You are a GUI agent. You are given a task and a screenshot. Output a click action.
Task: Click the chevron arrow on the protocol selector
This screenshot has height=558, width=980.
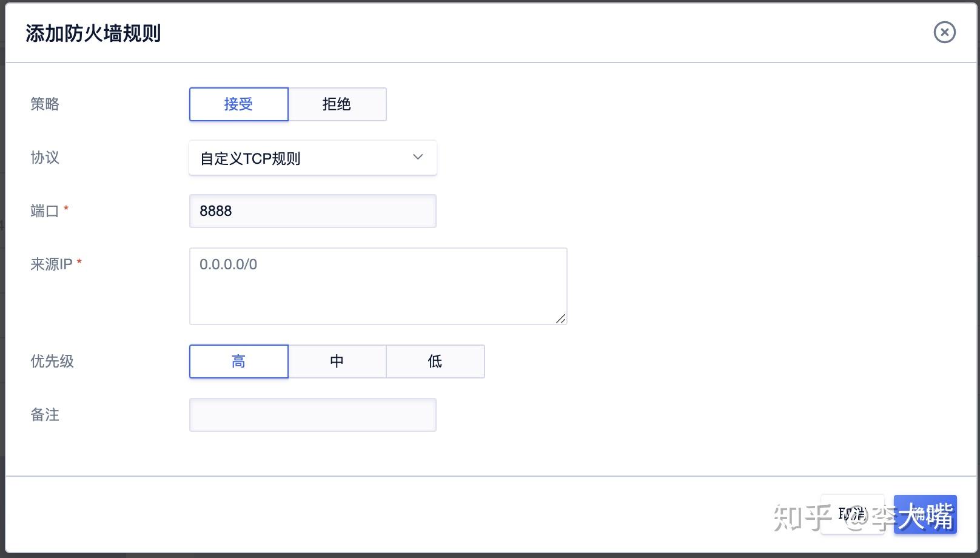coord(417,157)
